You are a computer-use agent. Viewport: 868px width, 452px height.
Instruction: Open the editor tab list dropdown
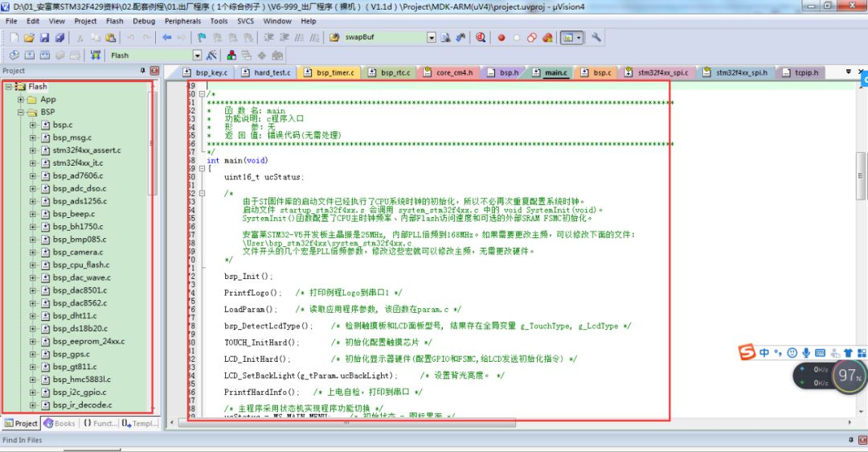[848, 72]
